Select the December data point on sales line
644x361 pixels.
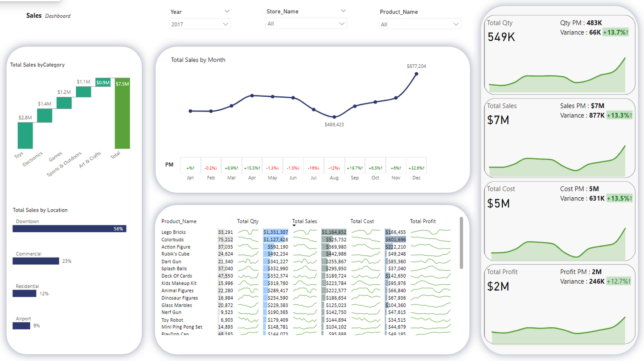(416, 74)
